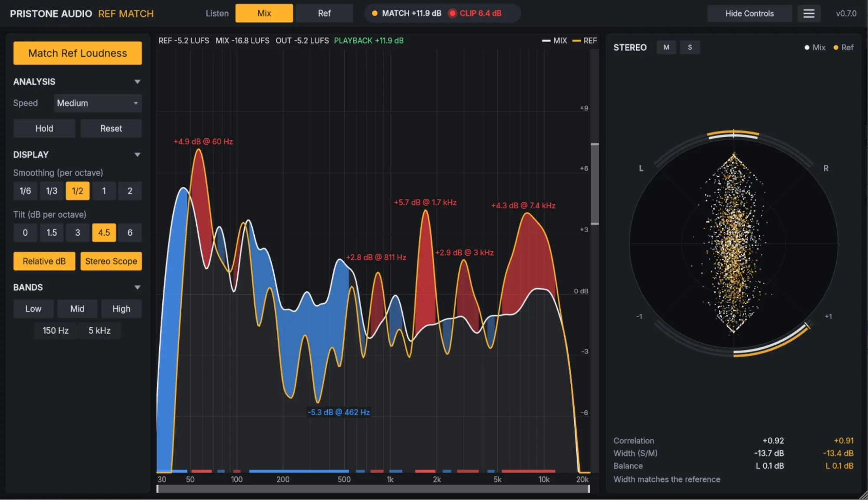Solo the Low band
Screen dimensions: 868x500
click(x=33, y=309)
